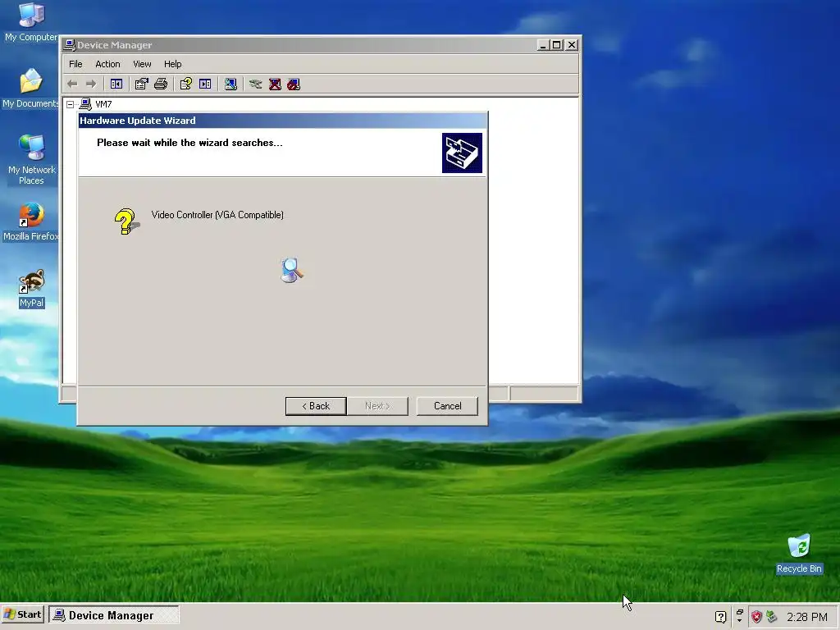Select the VM7 computer icon in the tree
Screen dimensions: 840x630
pos(85,104)
